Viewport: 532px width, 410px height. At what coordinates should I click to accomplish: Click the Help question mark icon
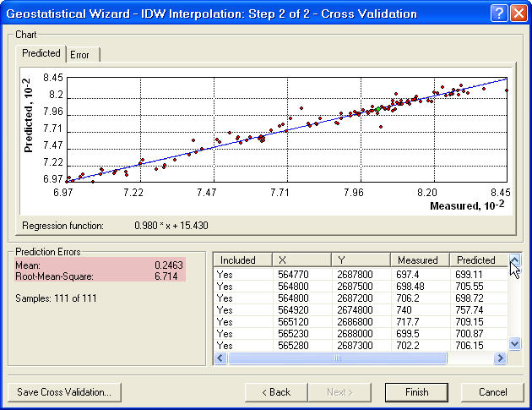[498, 13]
